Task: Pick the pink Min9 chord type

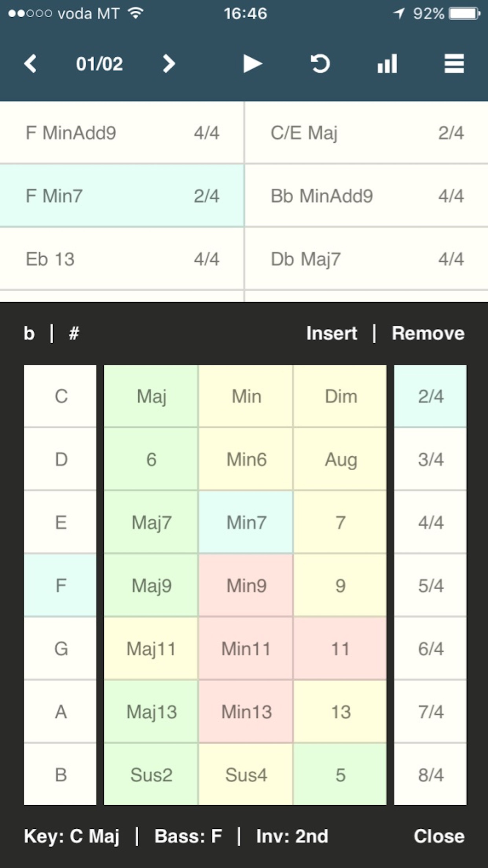Action: 246,586
